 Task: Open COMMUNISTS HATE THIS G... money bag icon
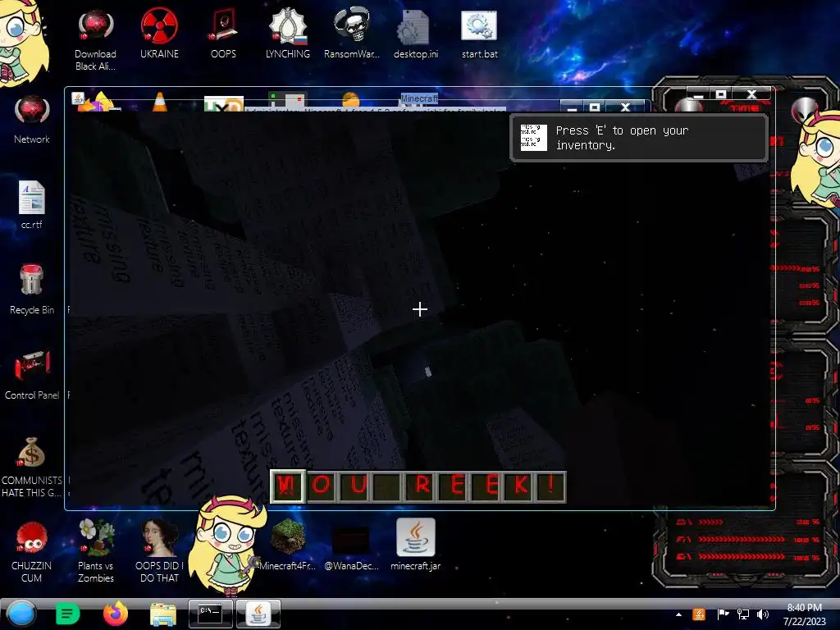(x=32, y=467)
